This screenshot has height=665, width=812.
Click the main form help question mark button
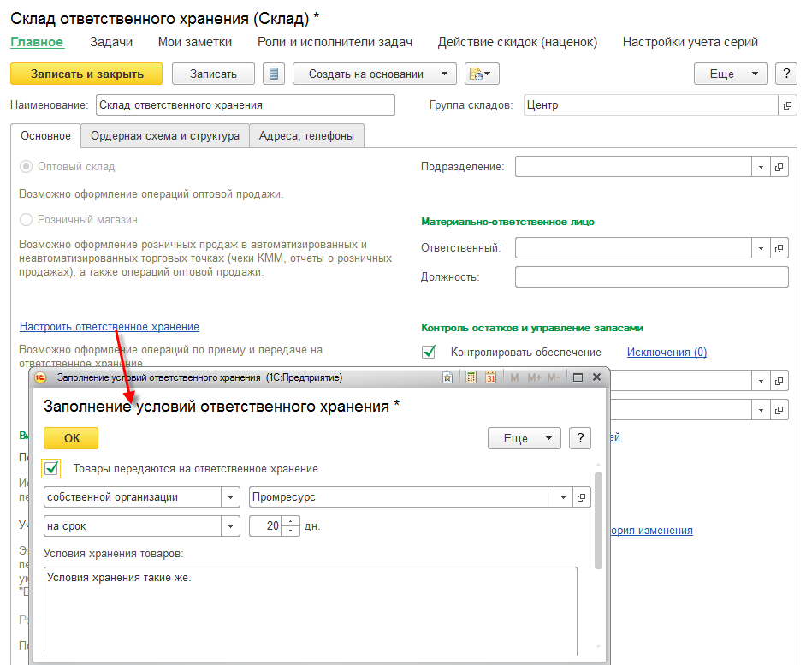(785, 74)
